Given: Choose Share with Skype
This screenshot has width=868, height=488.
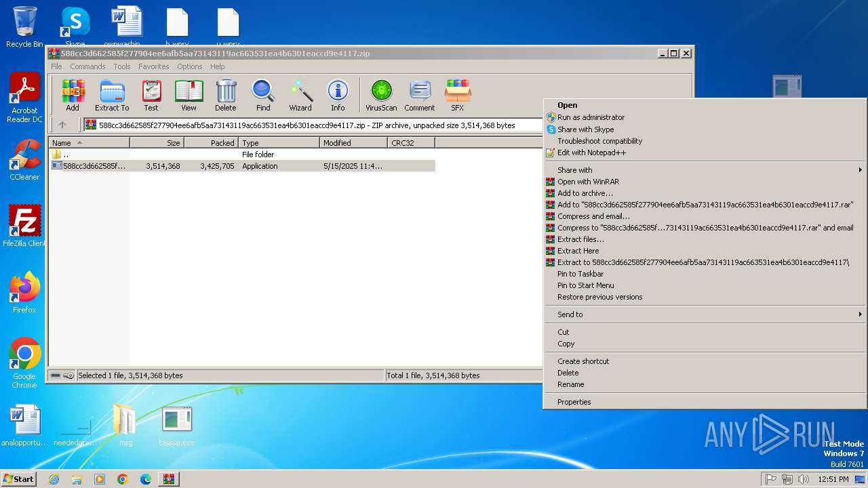Looking at the screenshot, I should pyautogui.click(x=705, y=129).
